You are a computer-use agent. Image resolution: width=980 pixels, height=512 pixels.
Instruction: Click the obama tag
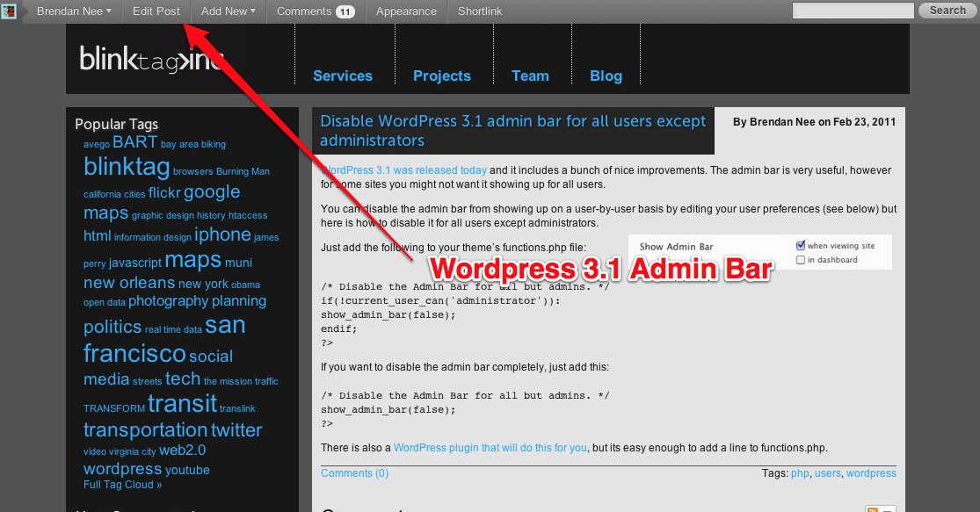coord(245,285)
